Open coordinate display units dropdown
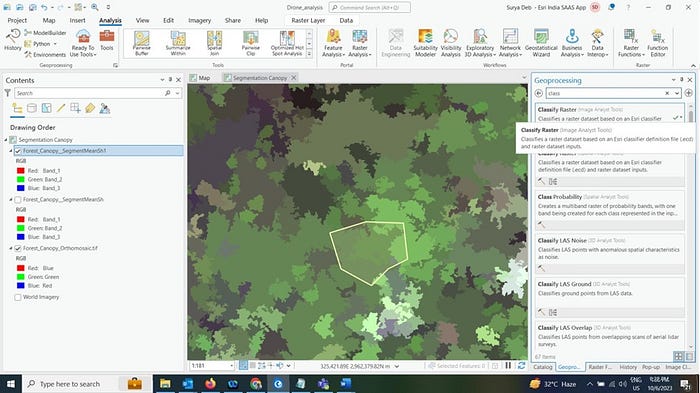700x393 pixels. (x=396, y=366)
